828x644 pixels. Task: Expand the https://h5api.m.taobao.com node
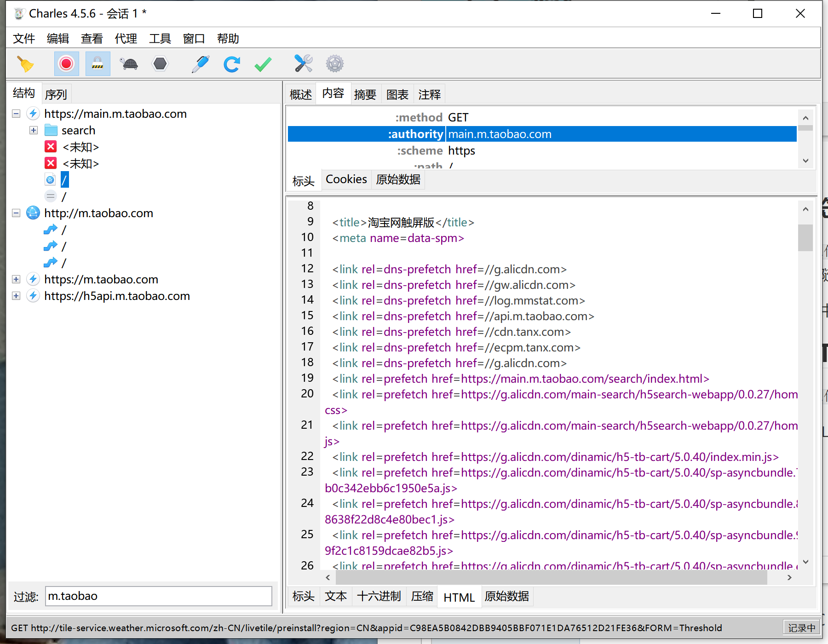(x=16, y=296)
